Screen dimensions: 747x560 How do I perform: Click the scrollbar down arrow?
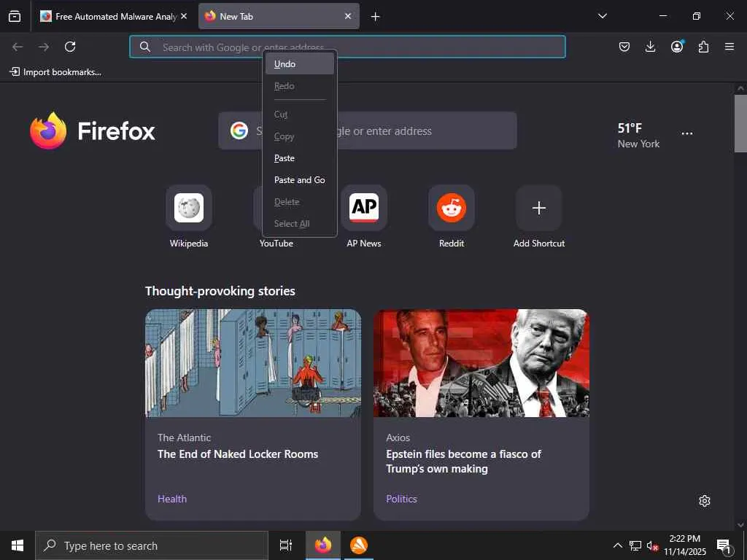(740, 525)
